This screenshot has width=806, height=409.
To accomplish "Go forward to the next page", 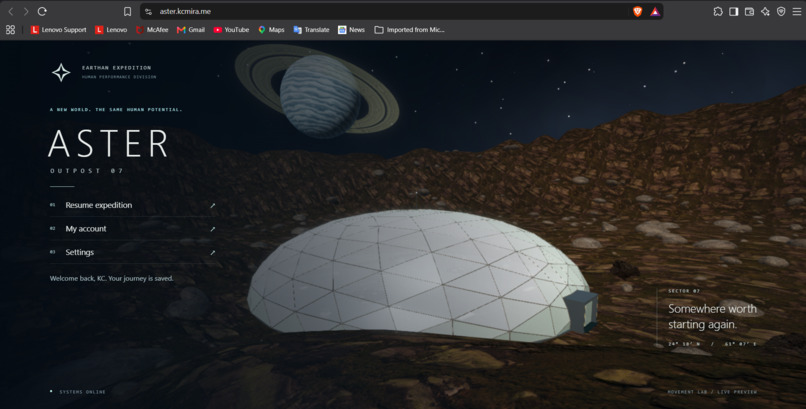I will click(26, 11).
